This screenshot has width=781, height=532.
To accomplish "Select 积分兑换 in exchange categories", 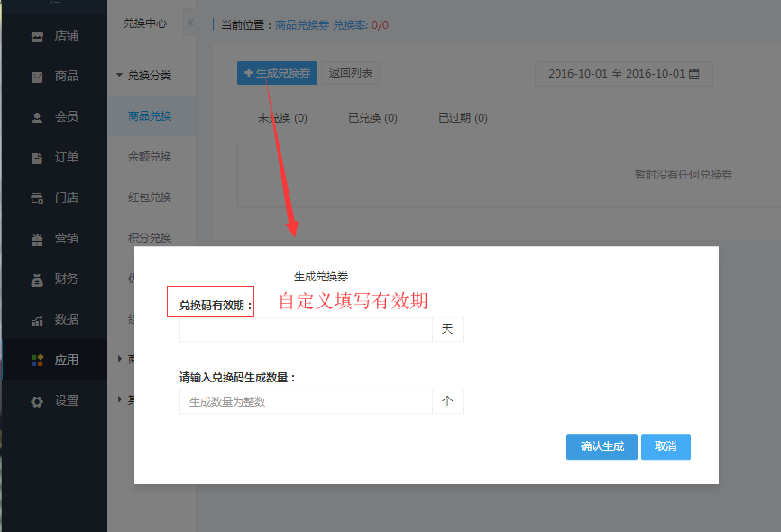I will 152,238.
